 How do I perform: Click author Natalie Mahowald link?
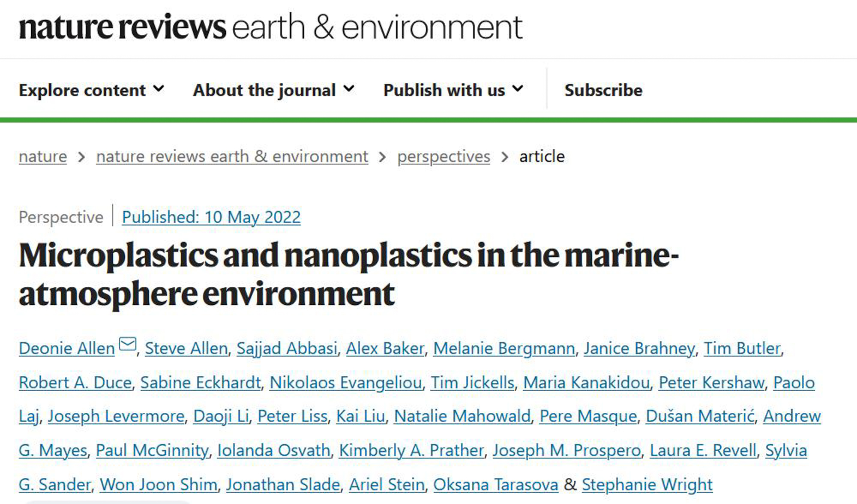click(x=462, y=416)
